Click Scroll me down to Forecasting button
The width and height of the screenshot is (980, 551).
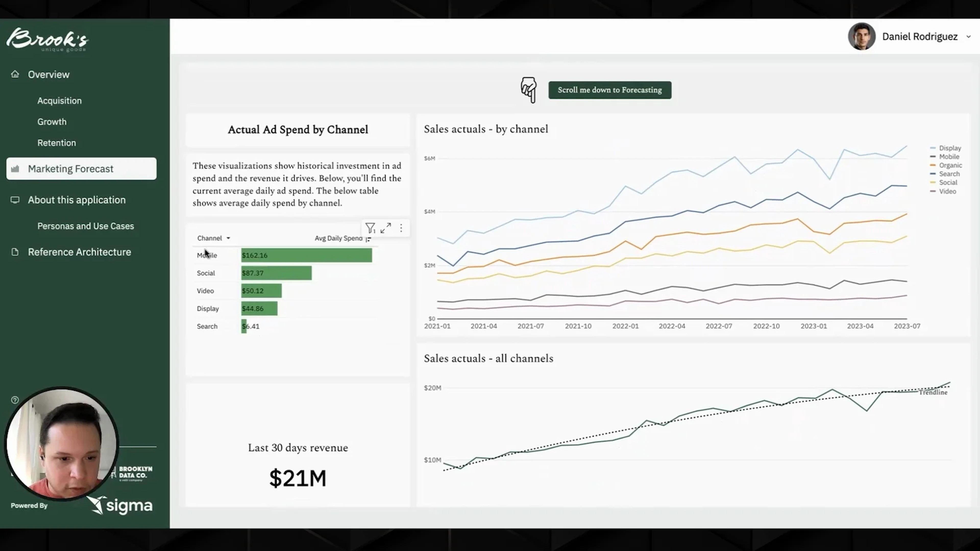[x=610, y=90]
